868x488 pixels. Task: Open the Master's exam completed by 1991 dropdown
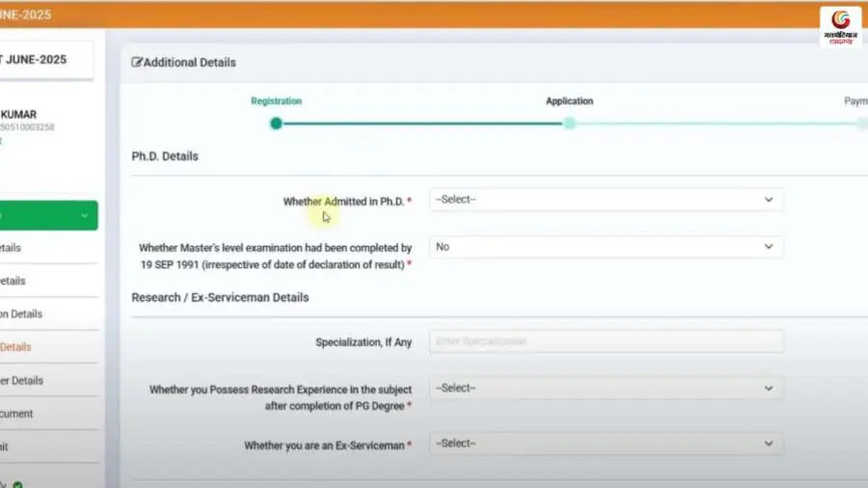(607, 247)
